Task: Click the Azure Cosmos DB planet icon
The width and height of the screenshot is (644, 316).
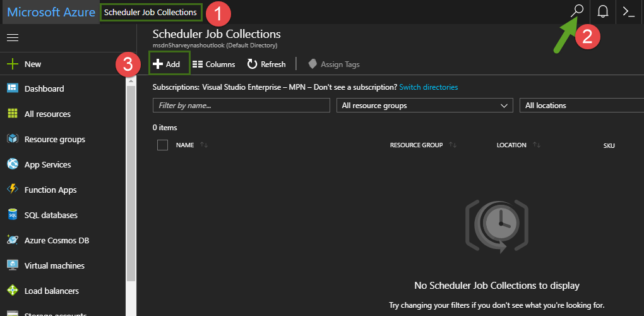Action: tap(13, 240)
